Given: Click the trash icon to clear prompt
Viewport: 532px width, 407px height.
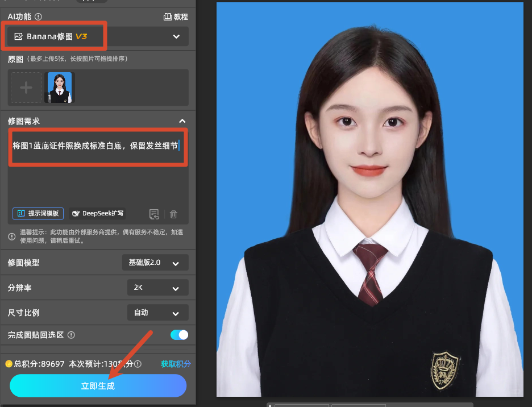Looking at the screenshot, I should click(173, 214).
